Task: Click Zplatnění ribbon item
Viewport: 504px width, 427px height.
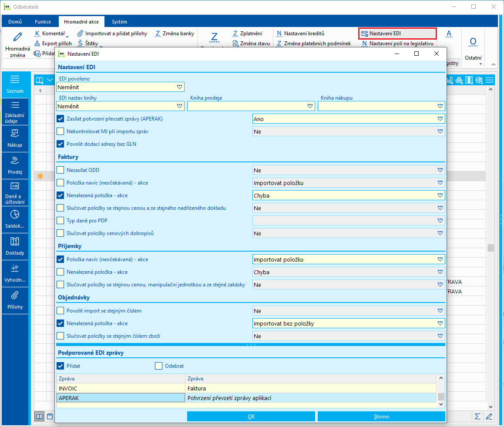Action: coord(247,34)
